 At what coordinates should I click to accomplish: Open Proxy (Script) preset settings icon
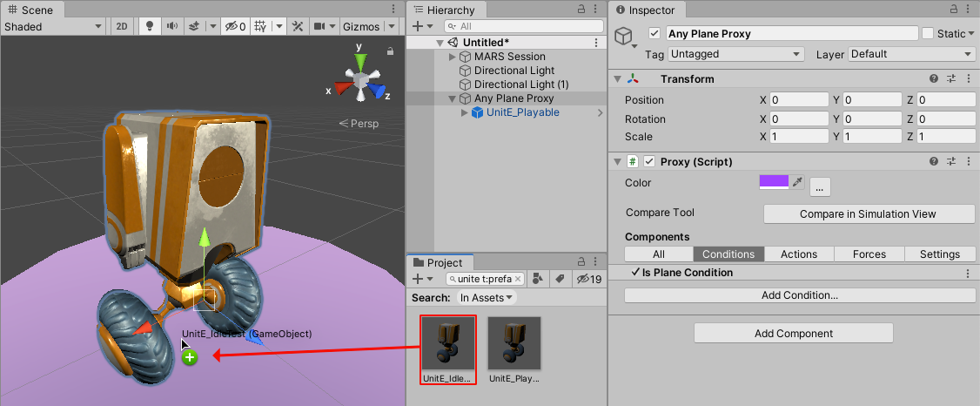tap(951, 162)
